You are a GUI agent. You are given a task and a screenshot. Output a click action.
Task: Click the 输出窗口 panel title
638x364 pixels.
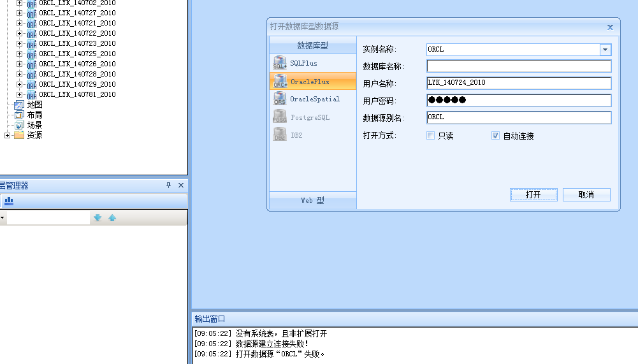(210, 319)
